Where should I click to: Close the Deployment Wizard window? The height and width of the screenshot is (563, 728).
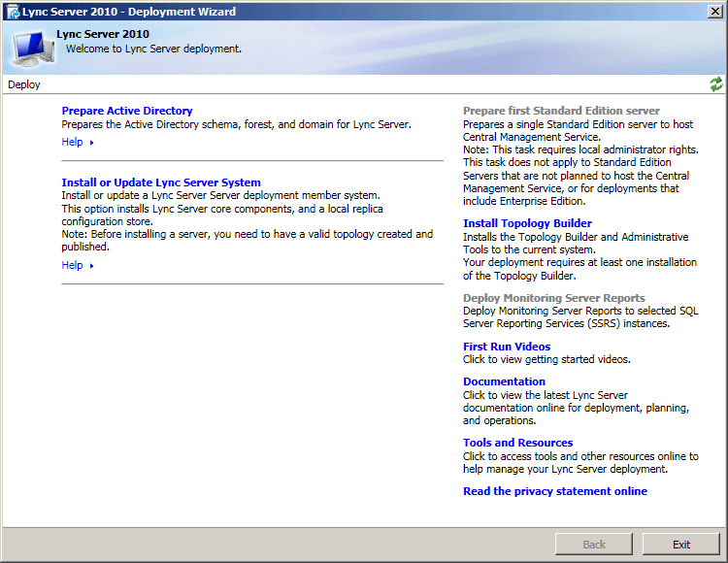pos(715,12)
